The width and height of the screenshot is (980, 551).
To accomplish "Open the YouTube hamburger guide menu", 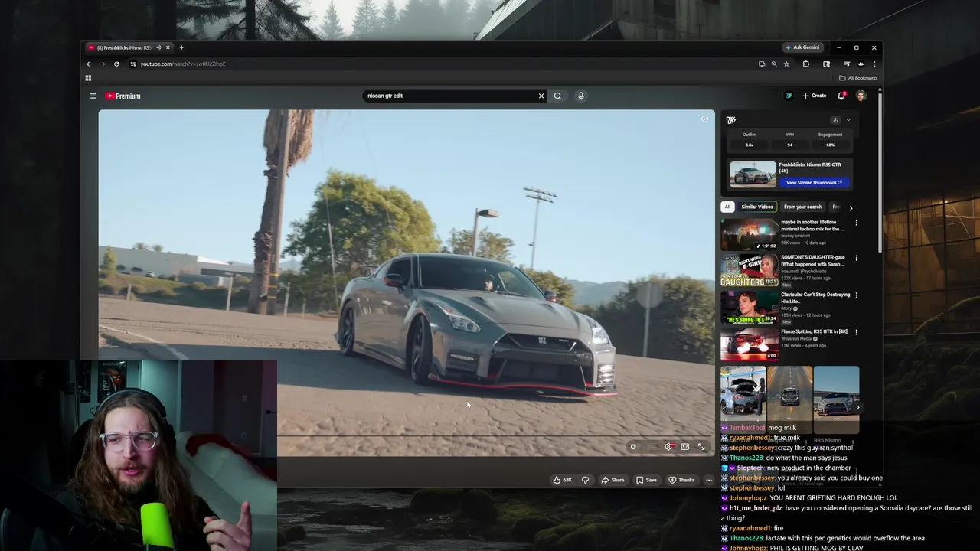I will click(x=93, y=96).
